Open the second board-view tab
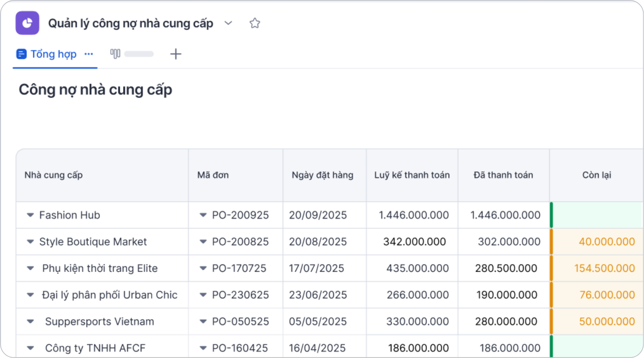644x358 pixels. coord(132,54)
